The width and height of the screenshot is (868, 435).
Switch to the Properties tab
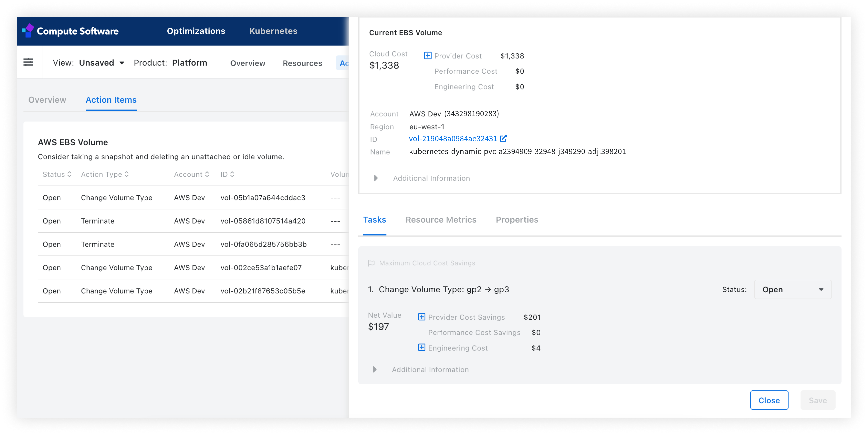(517, 220)
